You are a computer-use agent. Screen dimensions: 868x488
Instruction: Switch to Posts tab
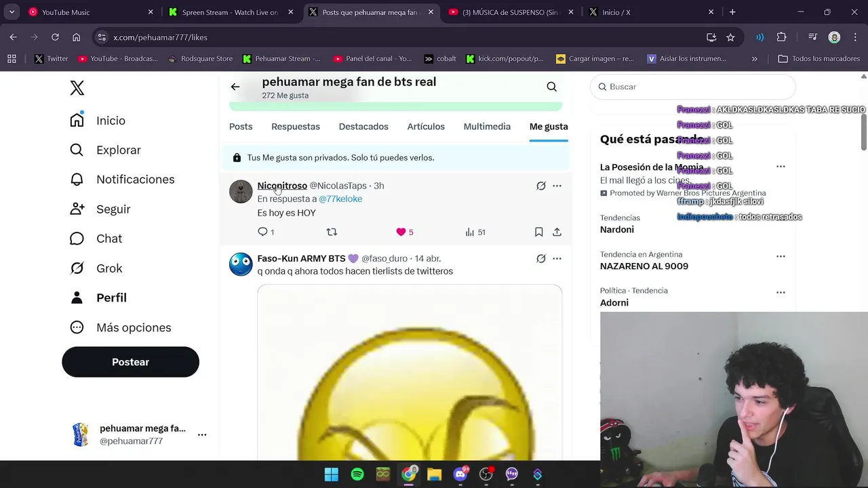tap(241, 127)
